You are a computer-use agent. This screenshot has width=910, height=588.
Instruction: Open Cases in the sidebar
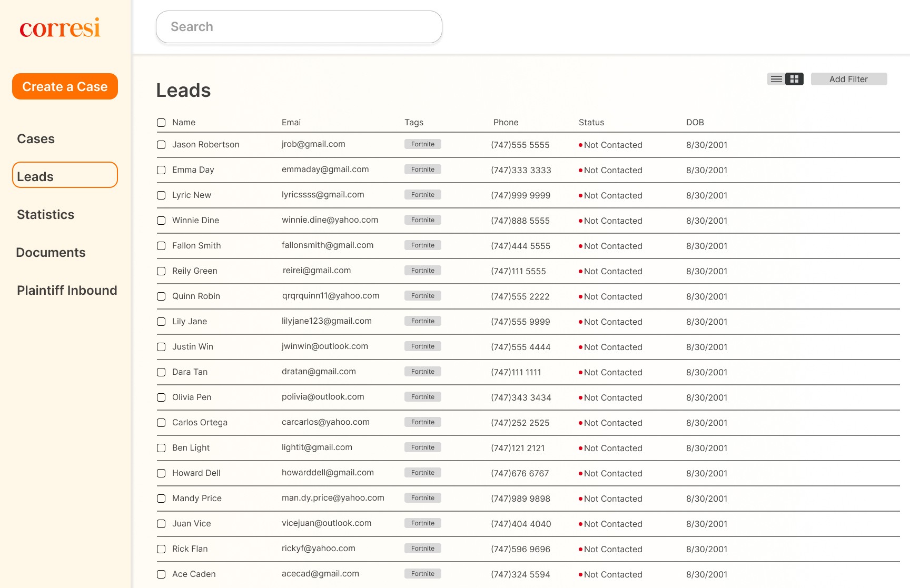(x=36, y=139)
